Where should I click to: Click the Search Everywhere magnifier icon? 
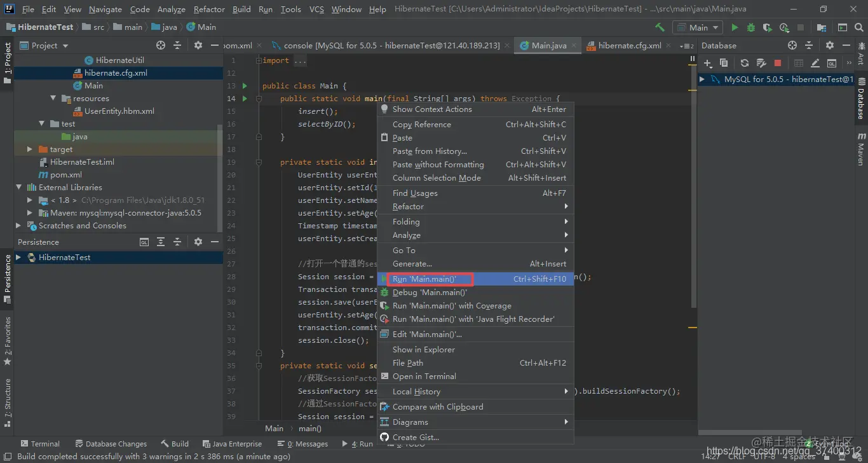tap(859, 27)
